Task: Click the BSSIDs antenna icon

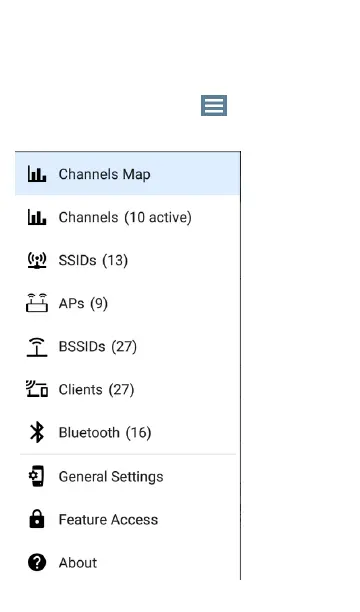Action: [x=37, y=347]
